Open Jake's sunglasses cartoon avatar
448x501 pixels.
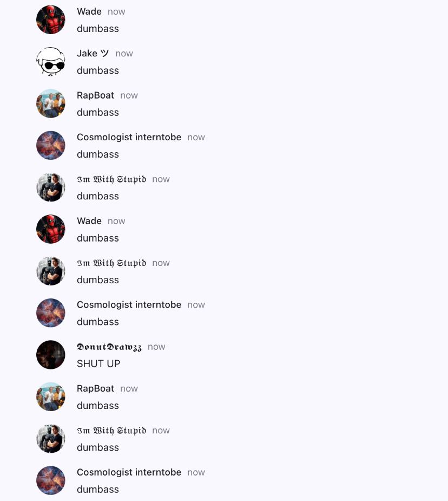[51, 62]
